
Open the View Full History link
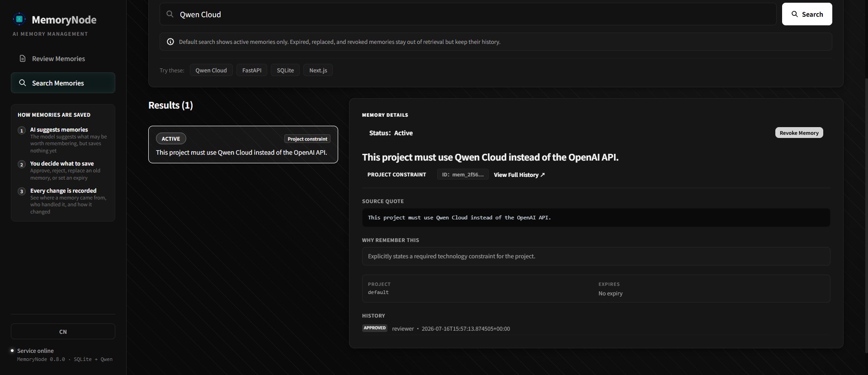pos(519,175)
